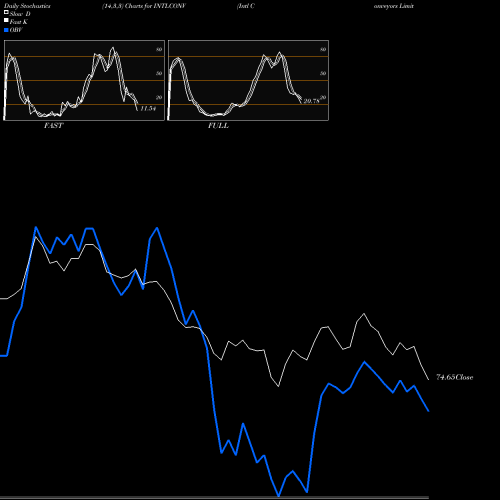The height and width of the screenshot is (500, 500).
Task: Click the Fast K legend swatch
Action: pyautogui.click(x=6, y=21)
